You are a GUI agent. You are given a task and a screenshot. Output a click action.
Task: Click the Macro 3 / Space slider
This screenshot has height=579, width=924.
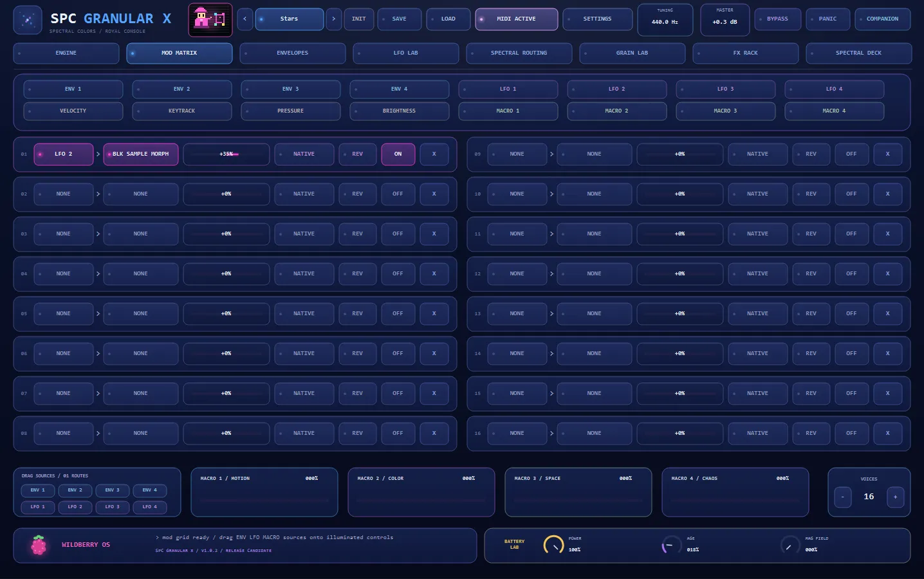(x=578, y=499)
